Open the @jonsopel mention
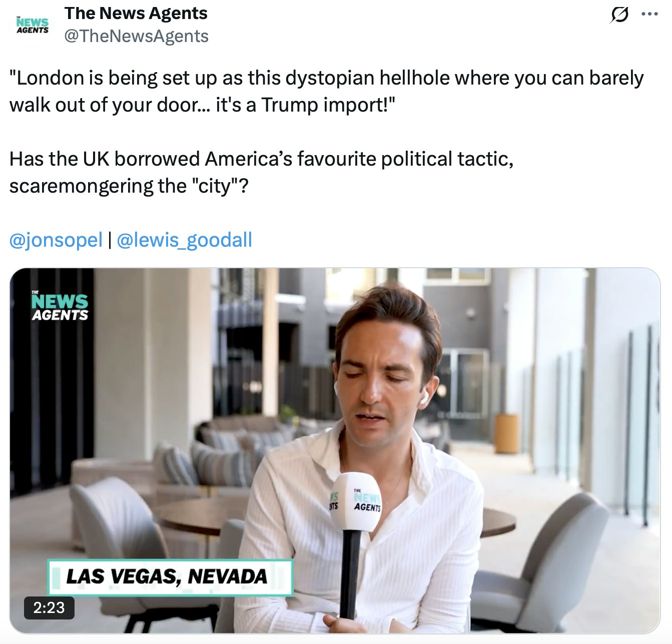 [56, 240]
